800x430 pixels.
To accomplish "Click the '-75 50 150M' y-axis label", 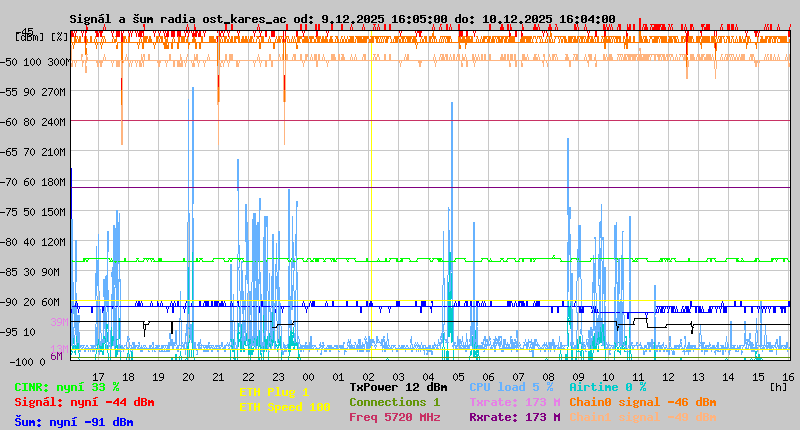I will click(33, 212).
